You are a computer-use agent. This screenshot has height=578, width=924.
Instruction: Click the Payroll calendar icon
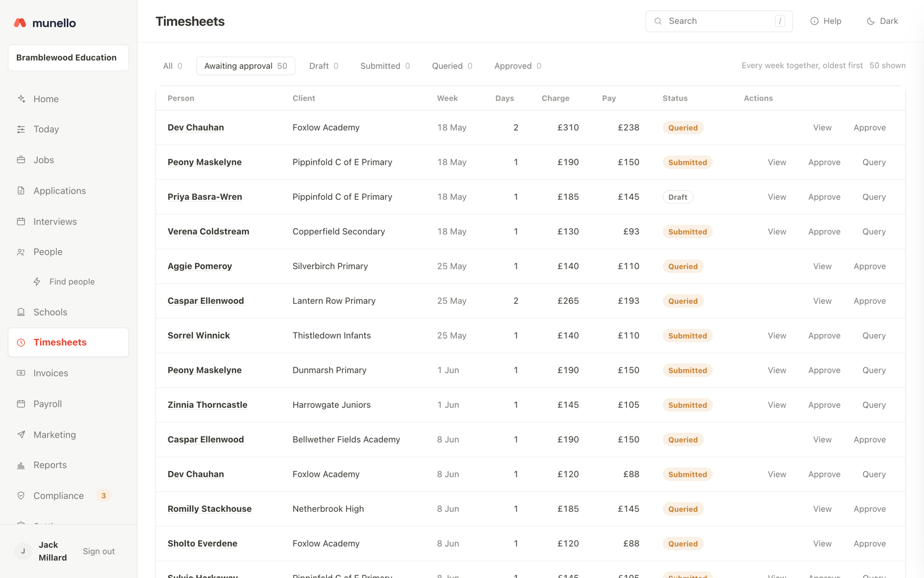click(21, 404)
